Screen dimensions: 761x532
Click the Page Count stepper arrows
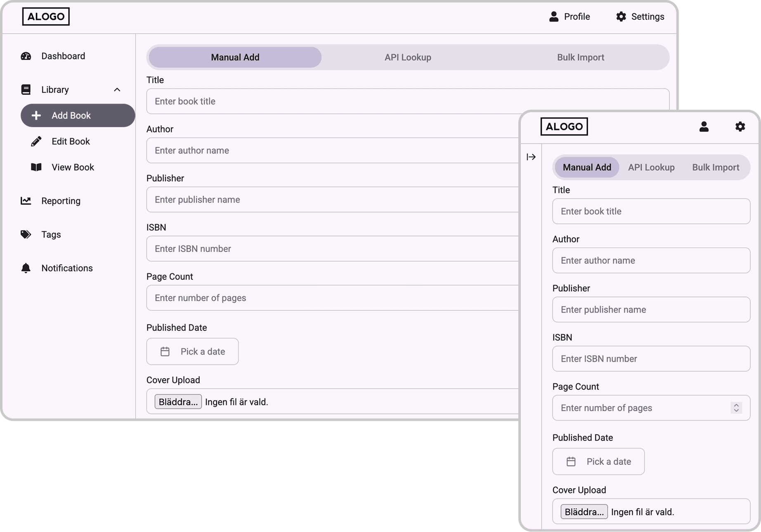point(736,408)
